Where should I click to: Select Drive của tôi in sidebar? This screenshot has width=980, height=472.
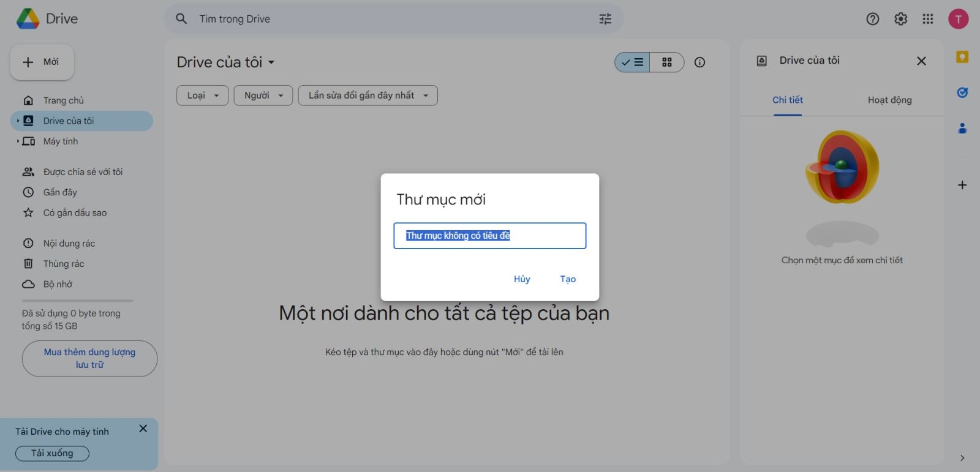[81, 121]
